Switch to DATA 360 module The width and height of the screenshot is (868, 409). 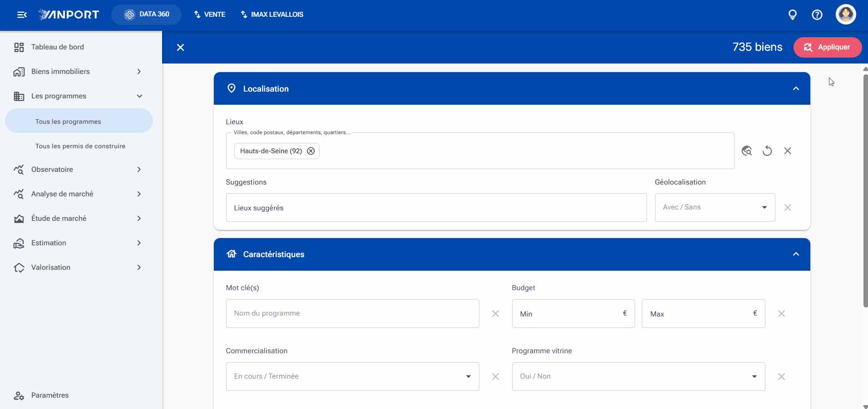click(x=146, y=15)
